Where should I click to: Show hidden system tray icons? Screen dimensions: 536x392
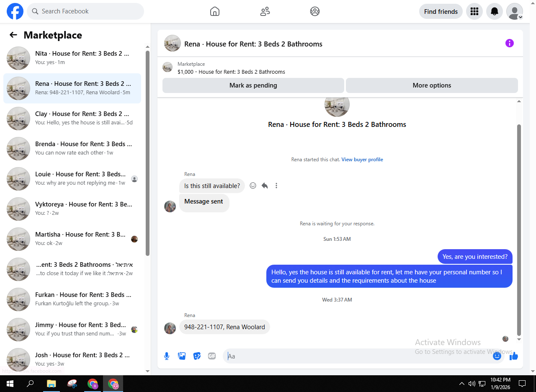click(462, 383)
